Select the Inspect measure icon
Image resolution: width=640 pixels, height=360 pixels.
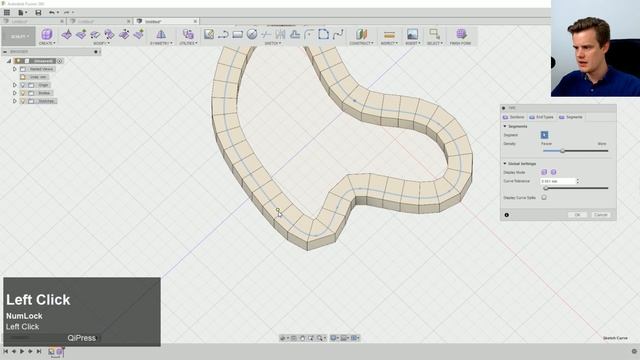[x=389, y=34]
